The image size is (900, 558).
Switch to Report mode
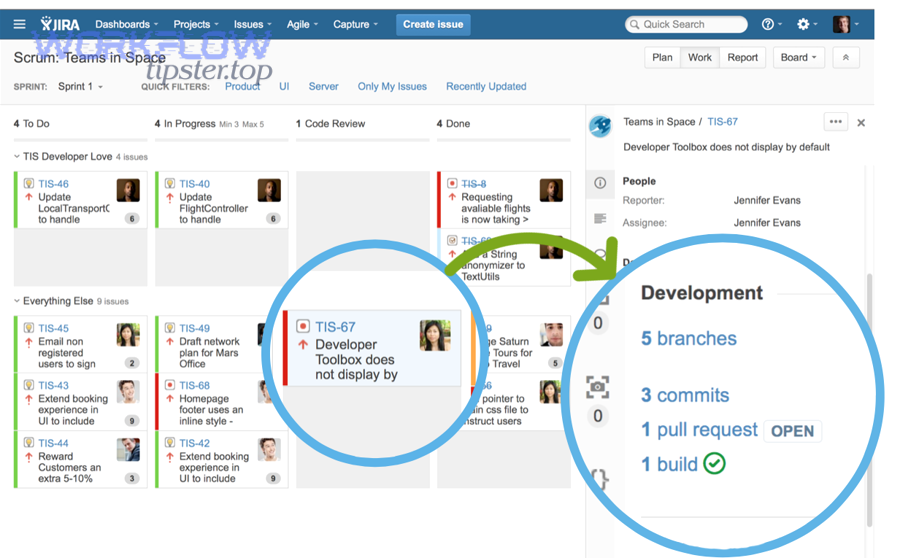click(742, 57)
